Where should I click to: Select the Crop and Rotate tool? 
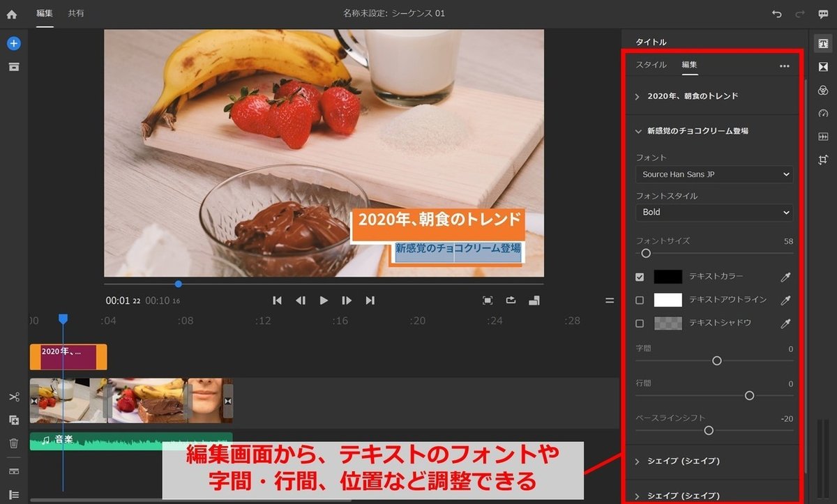tap(824, 160)
